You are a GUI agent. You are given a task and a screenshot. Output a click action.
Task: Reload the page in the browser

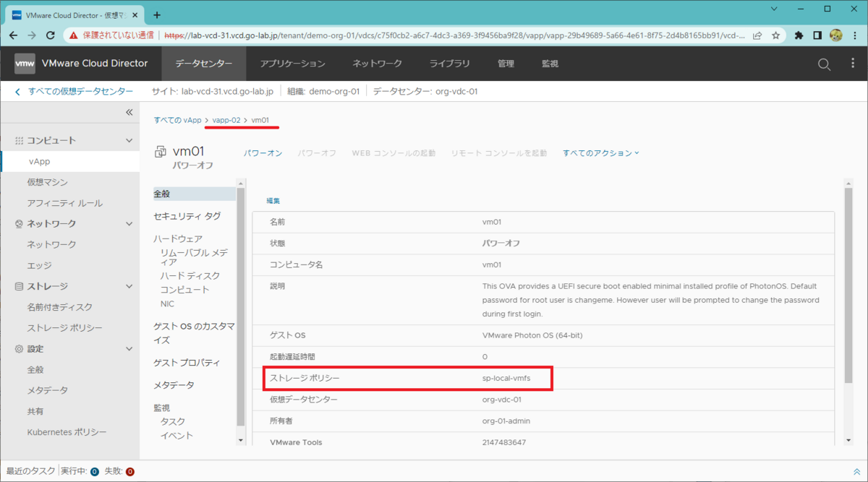click(51, 35)
